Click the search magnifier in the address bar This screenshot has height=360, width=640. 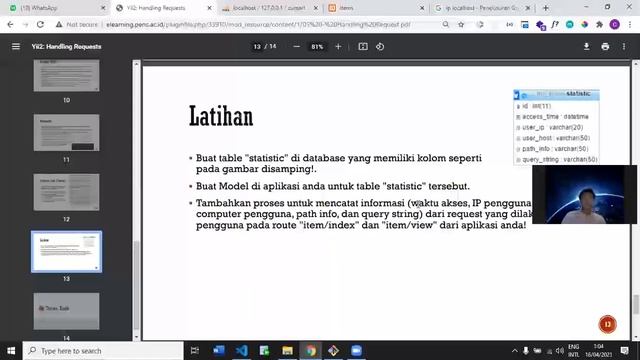click(x=446, y=24)
